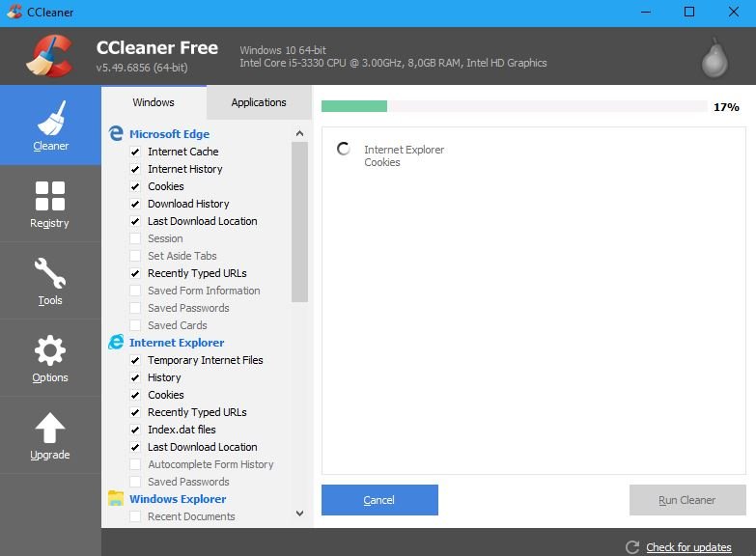Image resolution: width=756 pixels, height=556 pixels.
Task: Click the Microsoft Edge browser icon
Action: 116,133
